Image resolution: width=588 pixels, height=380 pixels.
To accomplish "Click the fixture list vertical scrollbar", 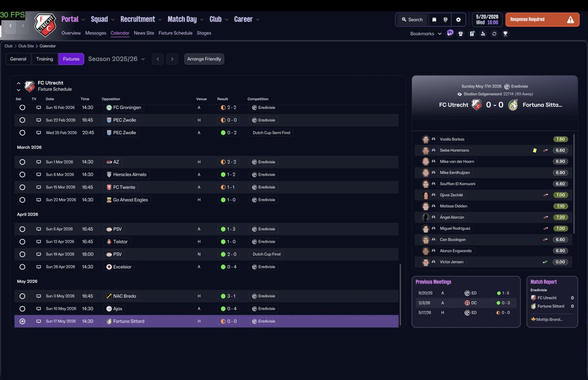I will 401,294.
